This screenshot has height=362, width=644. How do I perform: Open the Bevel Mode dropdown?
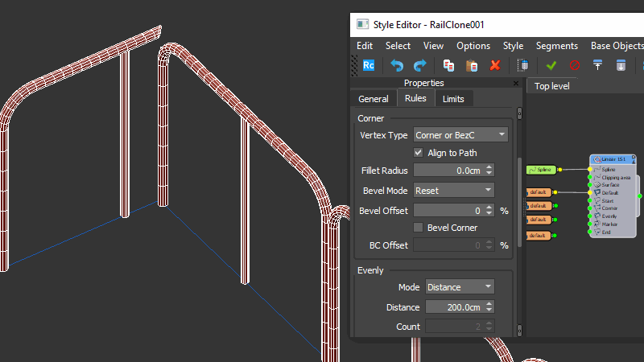453,191
